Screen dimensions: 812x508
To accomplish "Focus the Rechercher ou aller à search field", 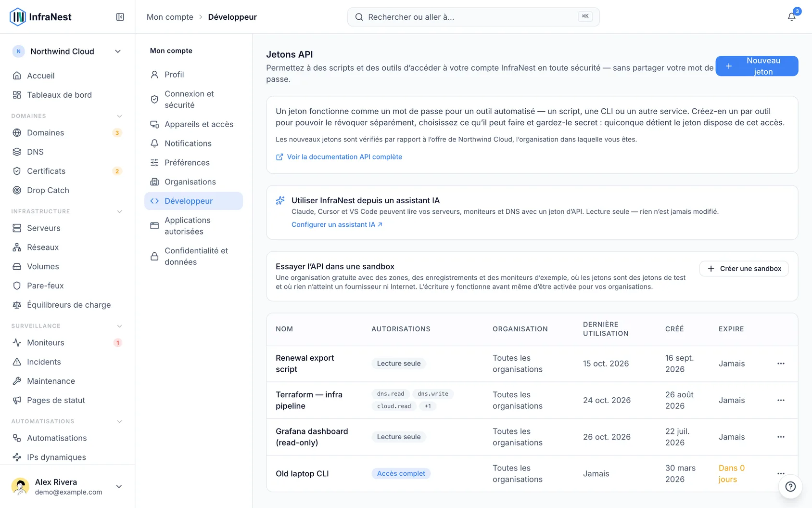I will coord(473,17).
